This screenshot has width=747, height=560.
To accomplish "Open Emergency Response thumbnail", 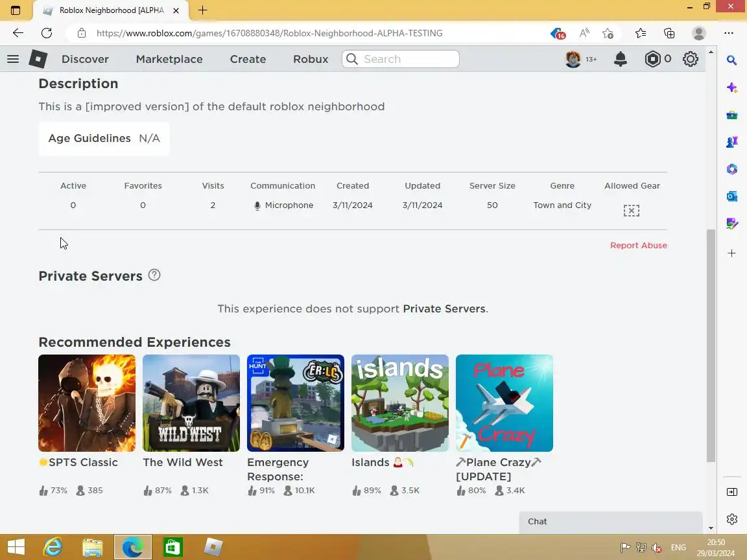I will pyautogui.click(x=296, y=403).
